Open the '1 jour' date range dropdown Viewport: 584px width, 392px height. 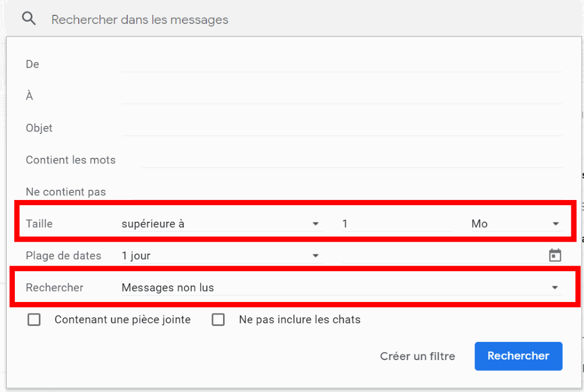point(222,255)
